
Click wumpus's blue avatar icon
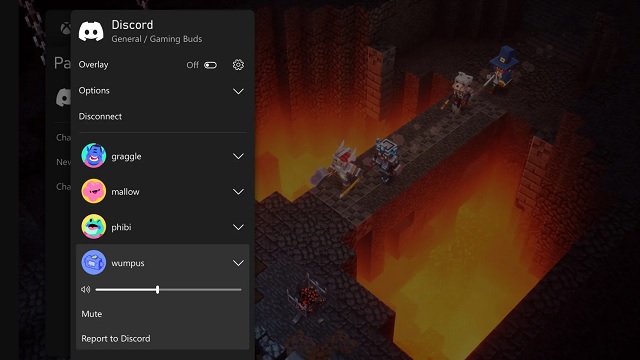94,262
